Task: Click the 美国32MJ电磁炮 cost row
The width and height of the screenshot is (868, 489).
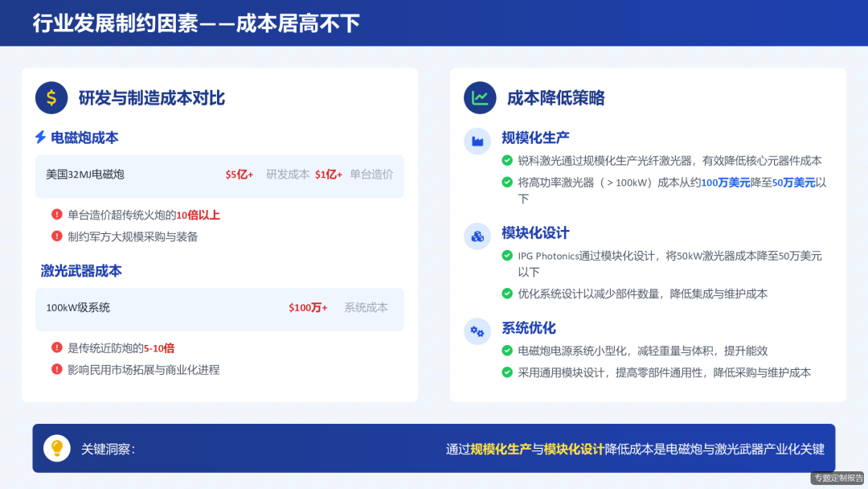Action: (219, 176)
